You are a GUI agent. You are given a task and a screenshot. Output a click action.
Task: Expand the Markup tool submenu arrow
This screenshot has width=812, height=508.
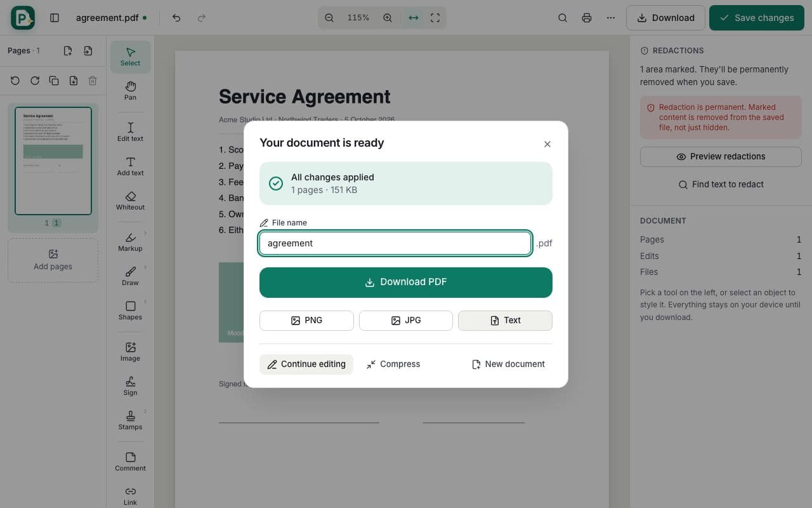click(145, 233)
